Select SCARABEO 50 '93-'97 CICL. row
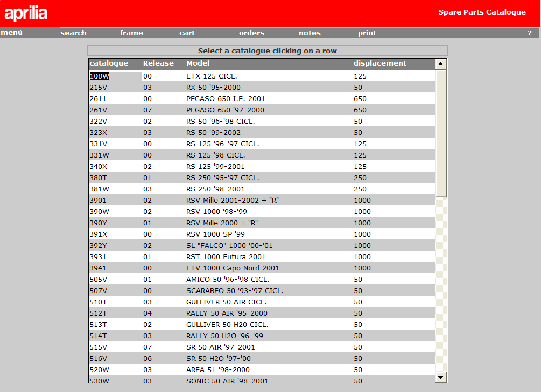 point(234,291)
